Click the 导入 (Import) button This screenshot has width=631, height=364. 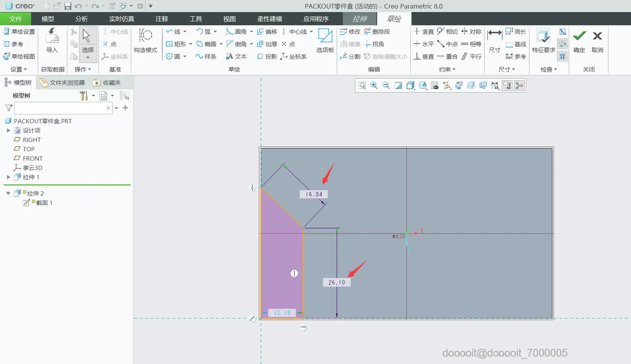pos(52,41)
